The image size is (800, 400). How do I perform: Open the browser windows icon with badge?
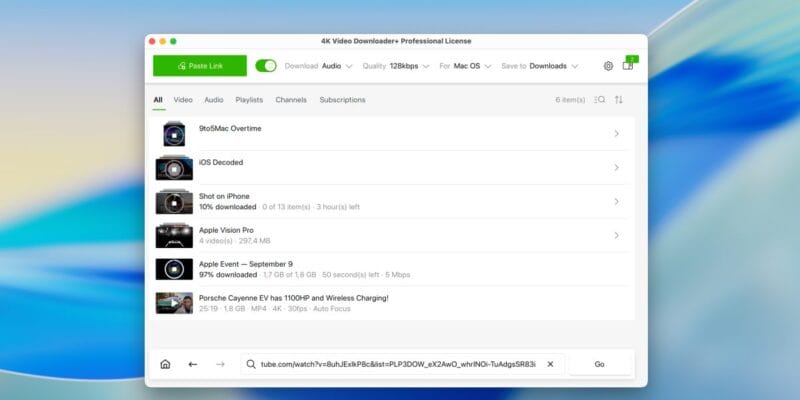pyautogui.click(x=629, y=64)
